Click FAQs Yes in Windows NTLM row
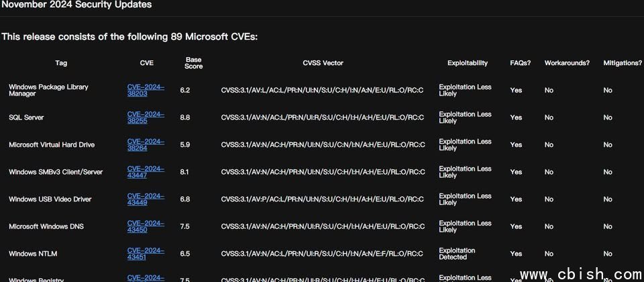644x282 pixels. pyautogui.click(x=516, y=254)
